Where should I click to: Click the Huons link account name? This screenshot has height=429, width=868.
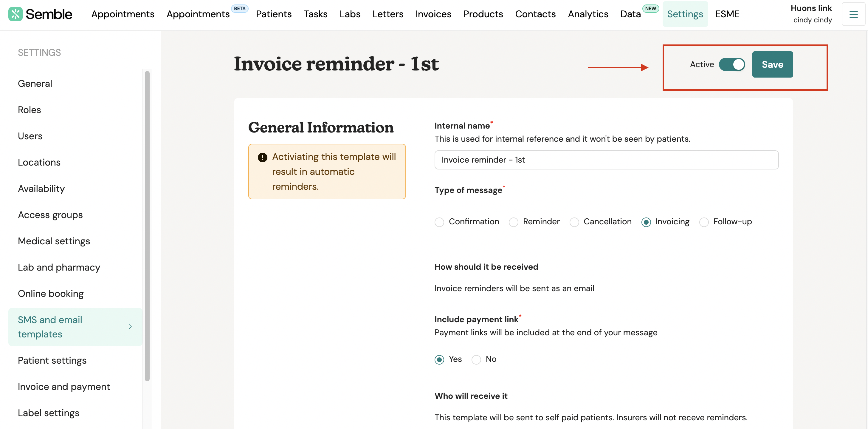point(811,8)
